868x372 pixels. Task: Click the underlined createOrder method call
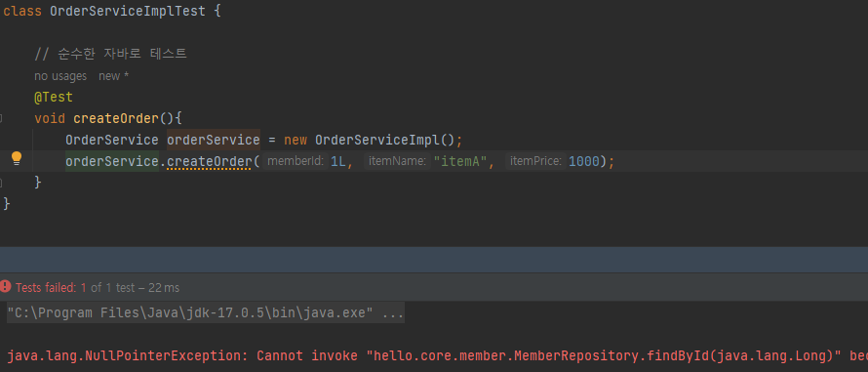tap(210, 161)
